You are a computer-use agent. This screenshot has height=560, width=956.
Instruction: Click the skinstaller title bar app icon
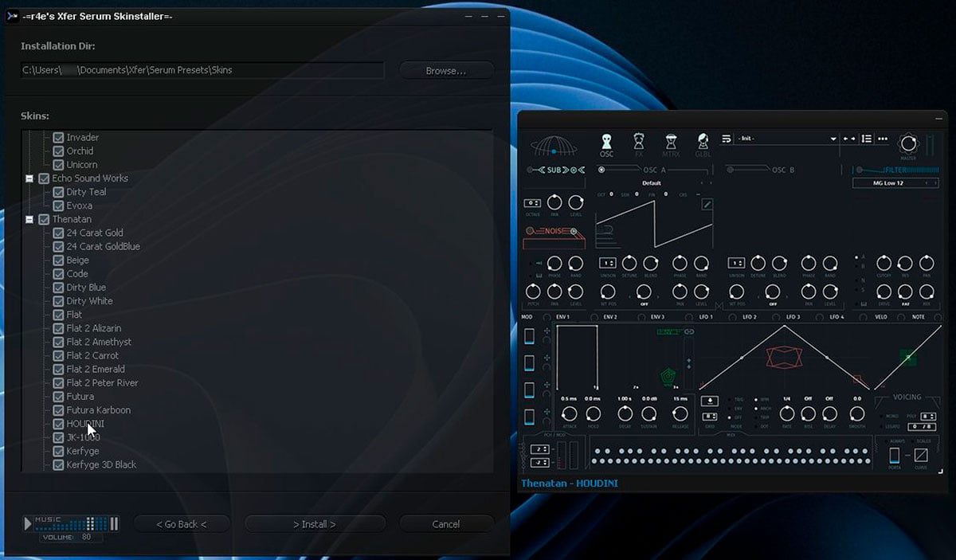click(12, 15)
